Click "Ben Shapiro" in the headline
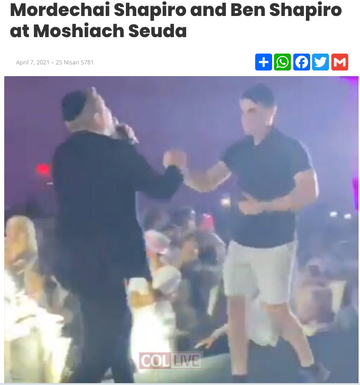Viewport: 360px width, 385px height. click(286, 11)
